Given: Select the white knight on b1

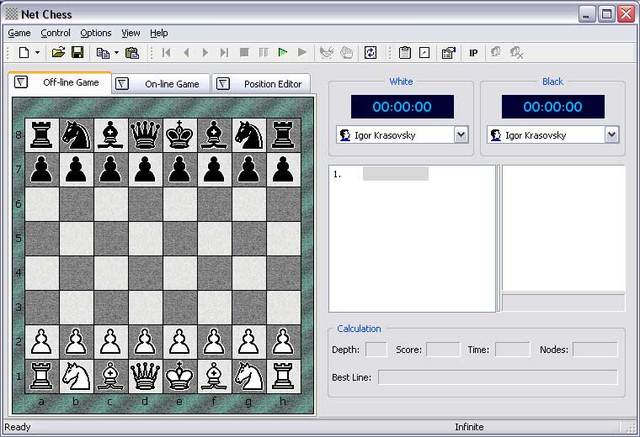Looking at the screenshot, I should 76,376.
